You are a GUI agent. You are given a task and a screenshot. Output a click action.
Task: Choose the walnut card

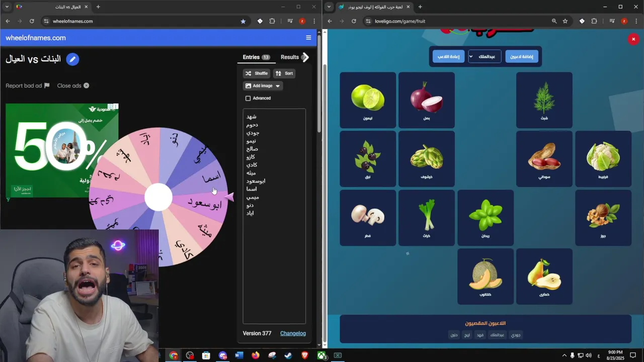click(603, 218)
